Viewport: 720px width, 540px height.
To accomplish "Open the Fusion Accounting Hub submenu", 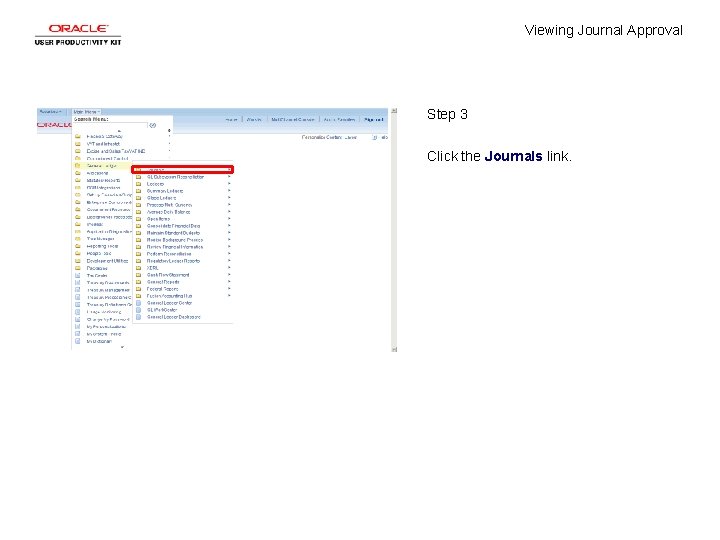I will pyautogui.click(x=169, y=296).
